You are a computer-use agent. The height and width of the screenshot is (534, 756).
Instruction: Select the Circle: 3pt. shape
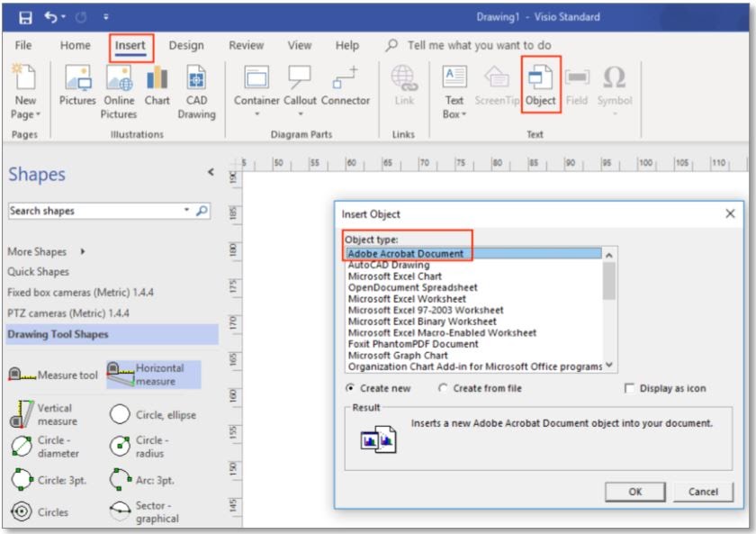(49, 480)
